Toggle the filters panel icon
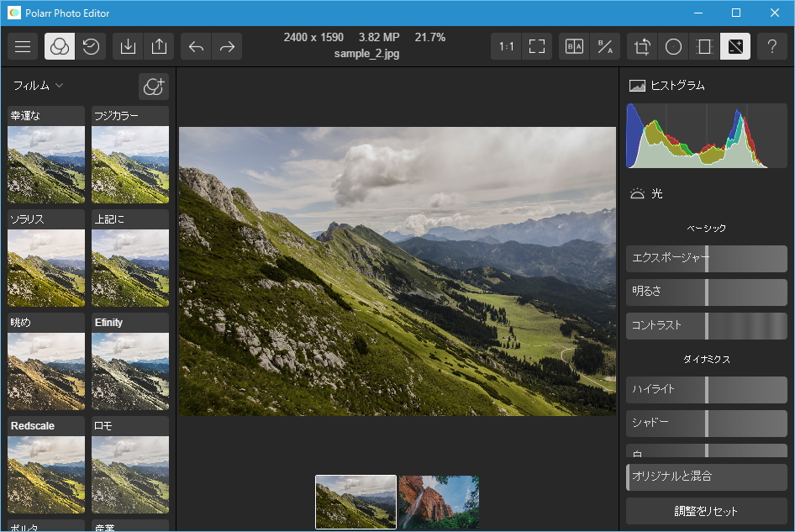Image resolution: width=795 pixels, height=532 pixels. (59, 47)
